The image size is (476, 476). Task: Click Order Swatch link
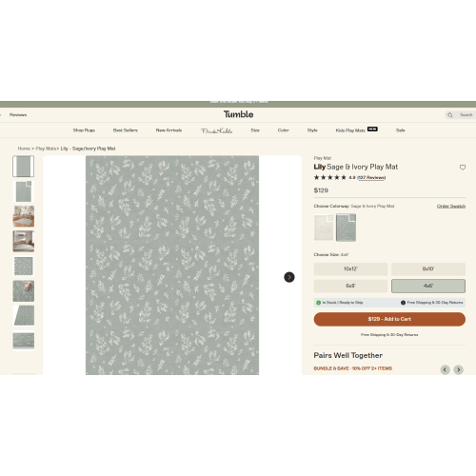point(451,206)
